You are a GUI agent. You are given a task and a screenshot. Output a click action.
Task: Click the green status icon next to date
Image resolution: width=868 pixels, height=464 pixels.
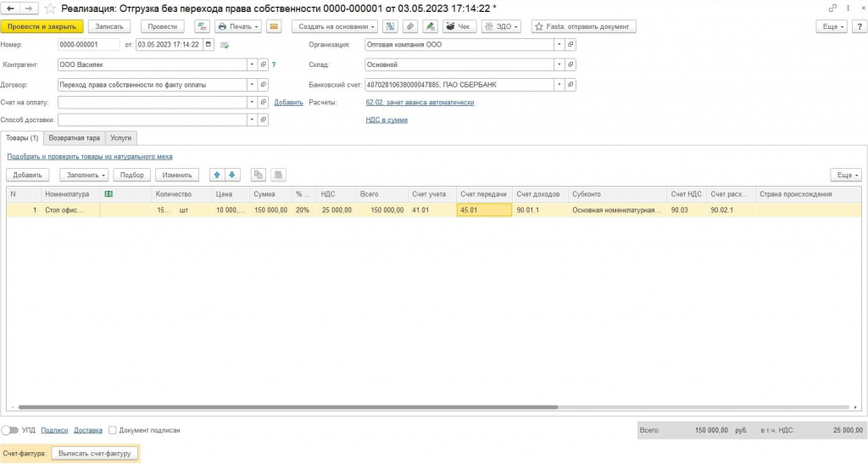point(224,46)
